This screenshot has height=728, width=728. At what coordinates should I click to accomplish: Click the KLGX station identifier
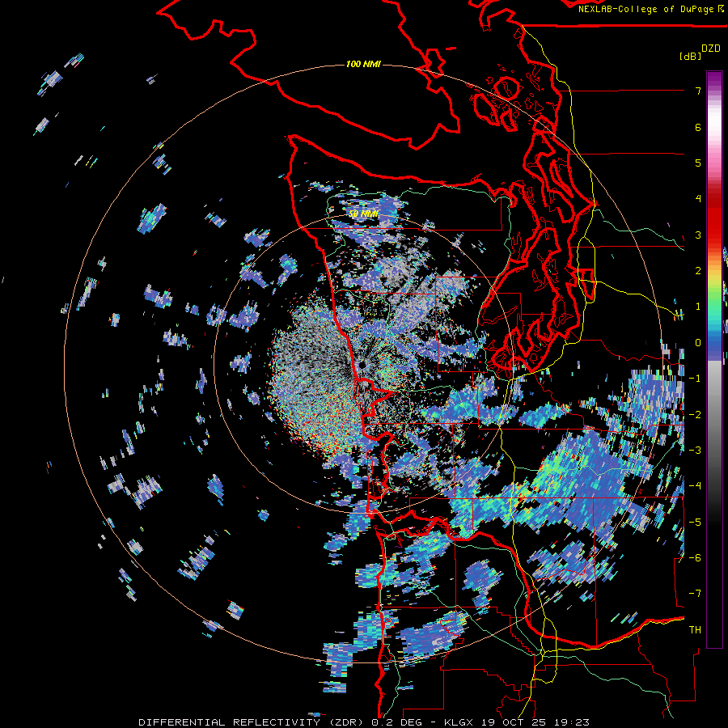pyautogui.click(x=459, y=722)
